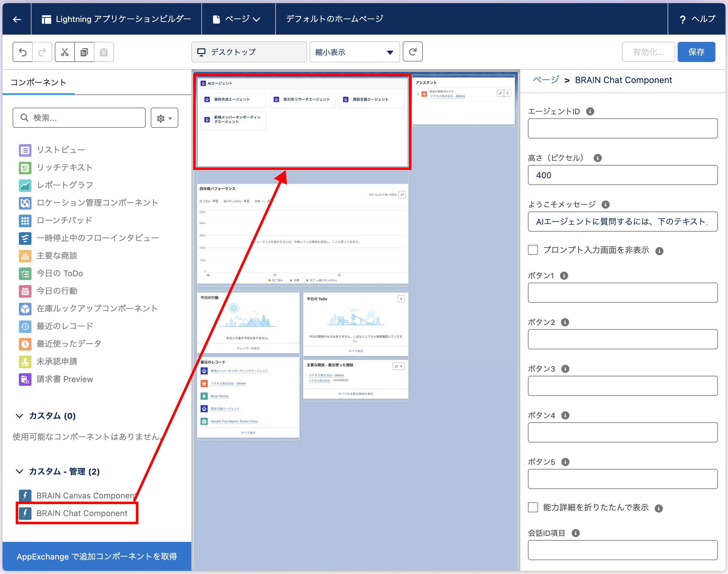This screenshot has width=728, height=574.
Task: Click the ページ breadcrumb link
Action: pyautogui.click(x=546, y=80)
